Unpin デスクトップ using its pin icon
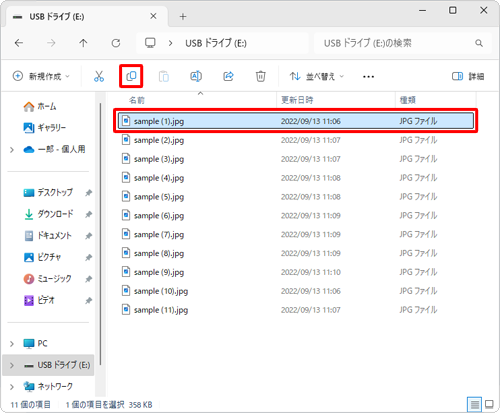 (88, 193)
